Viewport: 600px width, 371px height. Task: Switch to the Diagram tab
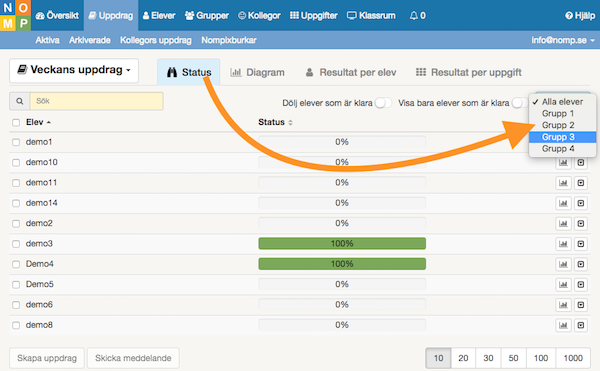pos(257,72)
